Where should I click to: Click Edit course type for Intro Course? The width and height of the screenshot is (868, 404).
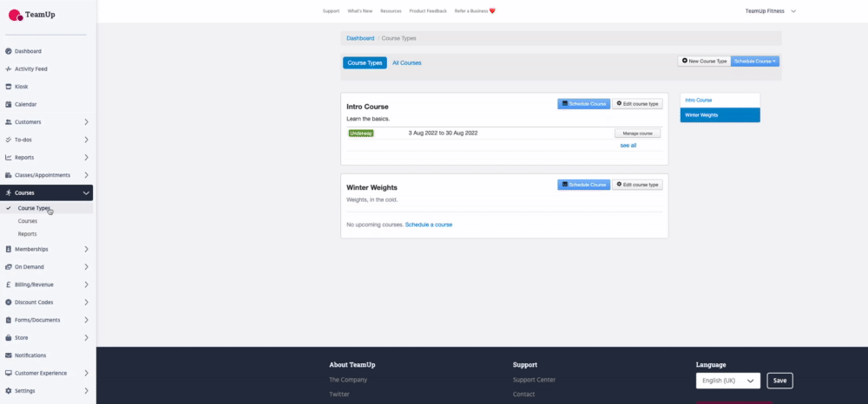[x=637, y=103]
